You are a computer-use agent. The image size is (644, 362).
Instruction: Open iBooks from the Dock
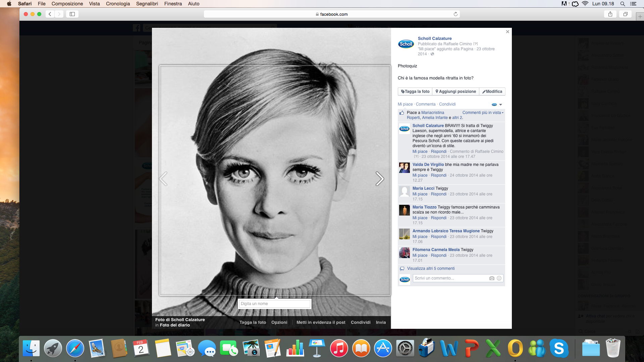(x=361, y=348)
